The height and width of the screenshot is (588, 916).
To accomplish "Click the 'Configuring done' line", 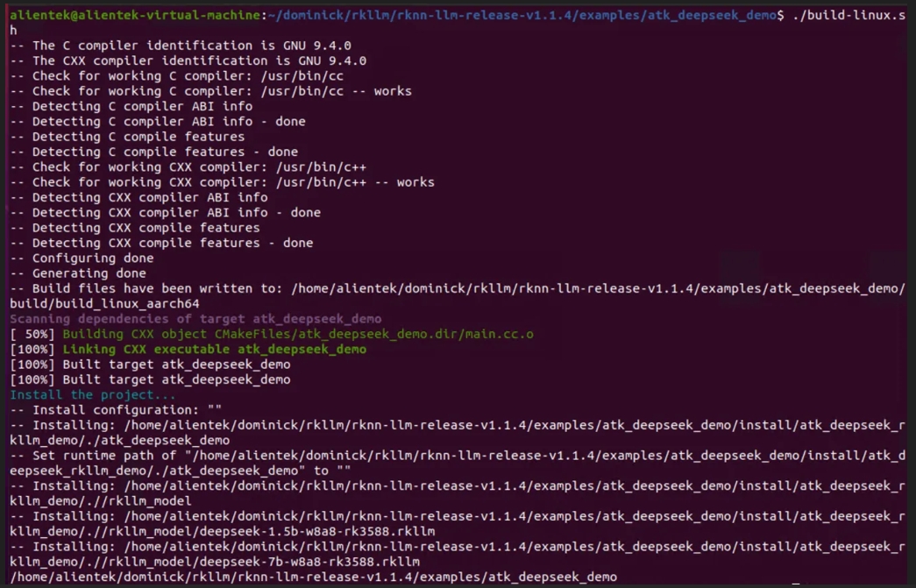I will pyautogui.click(x=82, y=259).
